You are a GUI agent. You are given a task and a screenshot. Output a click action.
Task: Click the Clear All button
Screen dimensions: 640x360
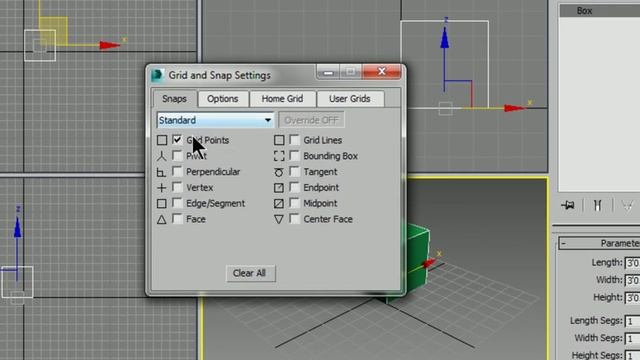pyautogui.click(x=251, y=273)
